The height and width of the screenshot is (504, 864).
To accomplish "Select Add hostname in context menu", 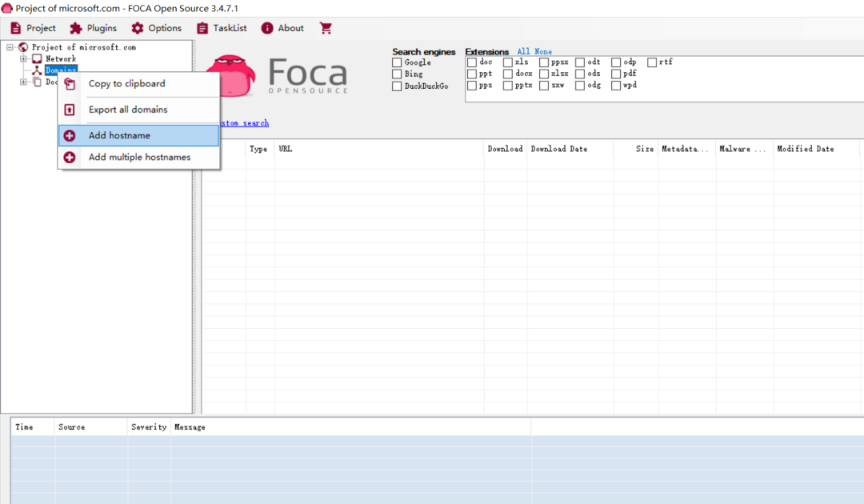I will tap(139, 135).
